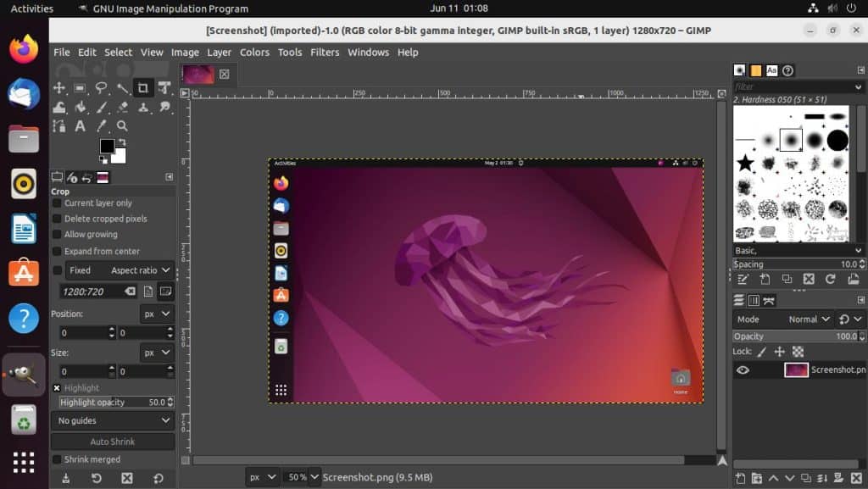Click the Edit brush icon
Viewport: 868px width, 489px height.
coord(743,280)
